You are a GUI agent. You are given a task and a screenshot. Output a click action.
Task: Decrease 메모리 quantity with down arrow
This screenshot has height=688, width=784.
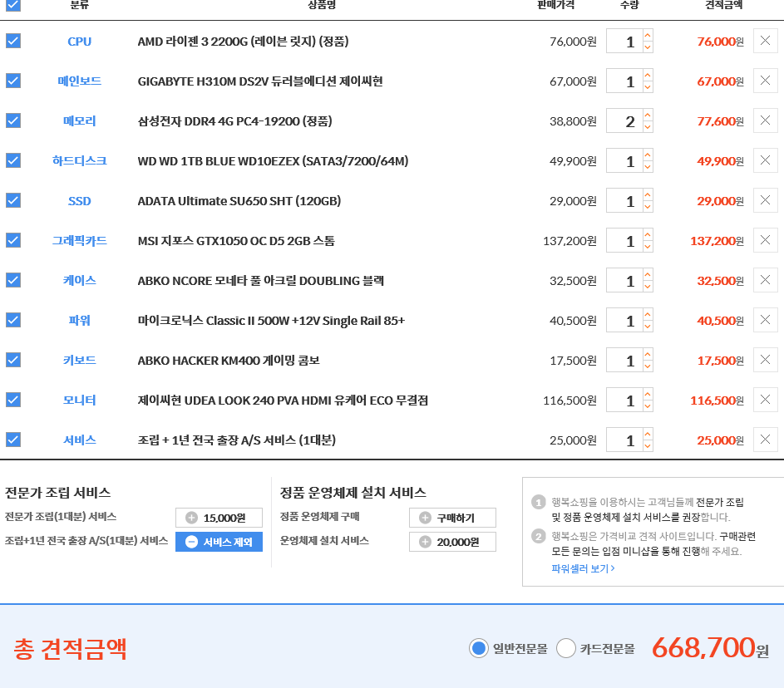(x=648, y=127)
